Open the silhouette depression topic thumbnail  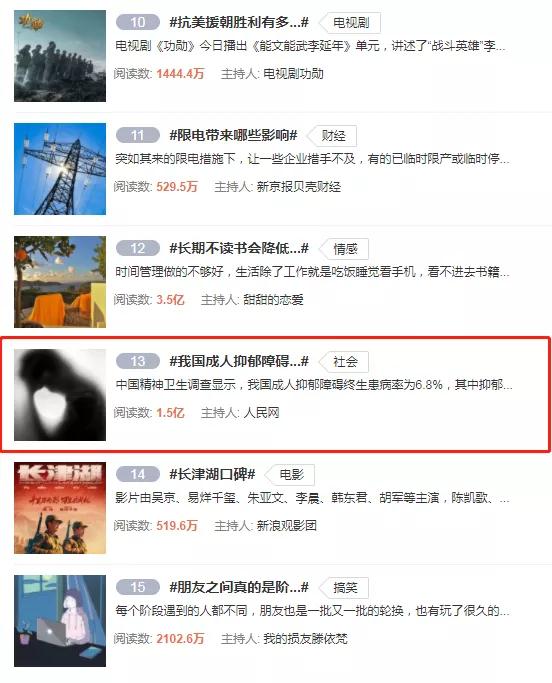[x=60, y=395]
